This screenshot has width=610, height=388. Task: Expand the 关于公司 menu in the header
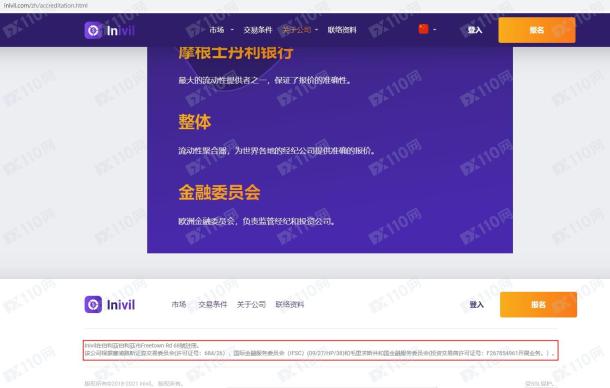tap(300, 30)
